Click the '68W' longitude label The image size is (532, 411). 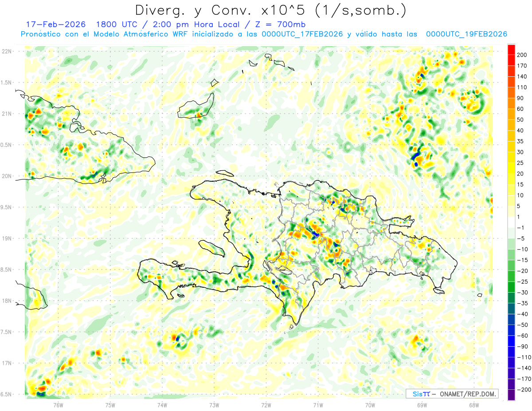coord(473,405)
